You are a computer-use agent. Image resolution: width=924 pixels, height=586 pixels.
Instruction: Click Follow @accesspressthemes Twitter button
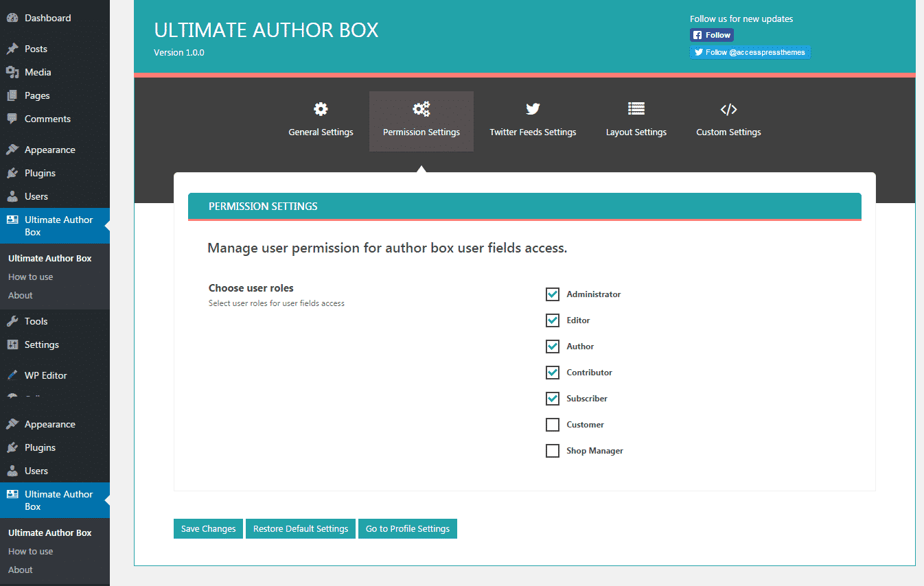coord(750,52)
